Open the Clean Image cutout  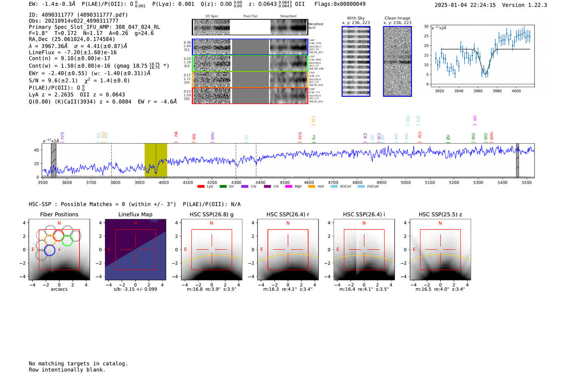coord(397,61)
